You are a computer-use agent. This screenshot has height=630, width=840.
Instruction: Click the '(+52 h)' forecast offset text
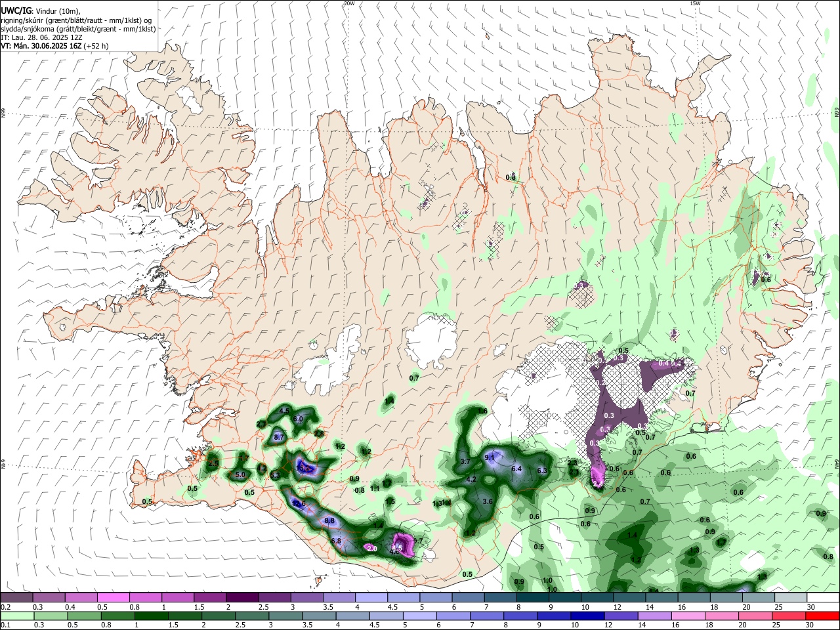coord(96,46)
